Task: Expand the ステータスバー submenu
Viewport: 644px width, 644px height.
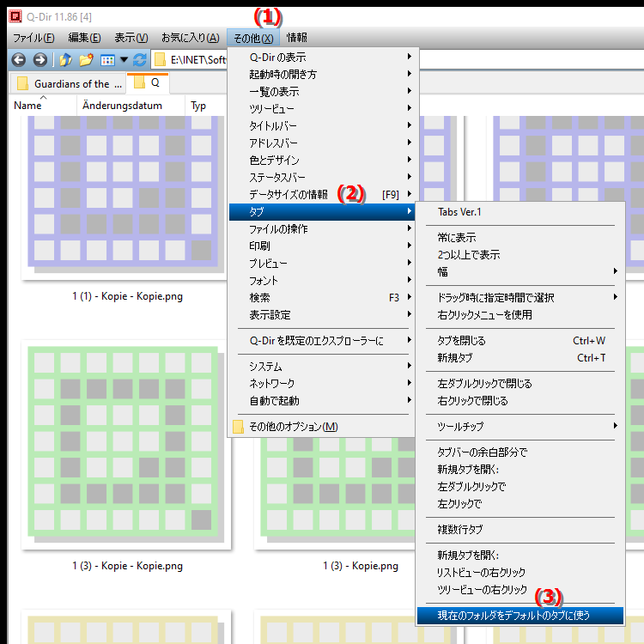Action: pyautogui.click(x=322, y=178)
